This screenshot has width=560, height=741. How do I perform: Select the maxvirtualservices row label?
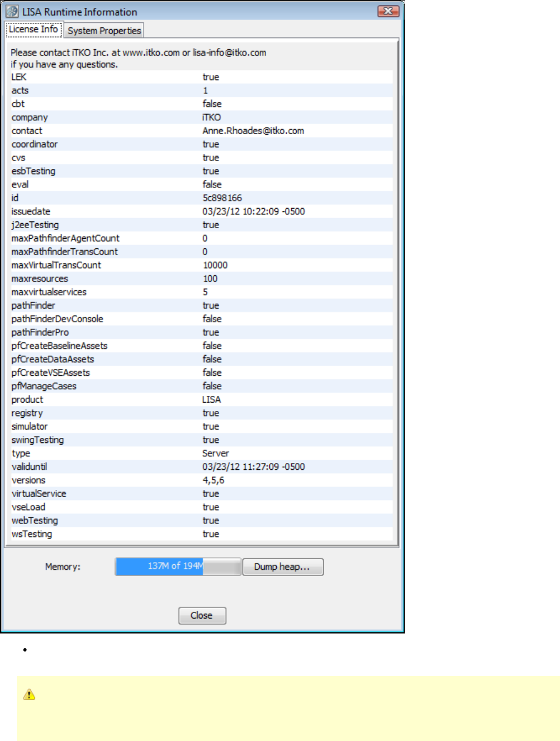(49, 292)
